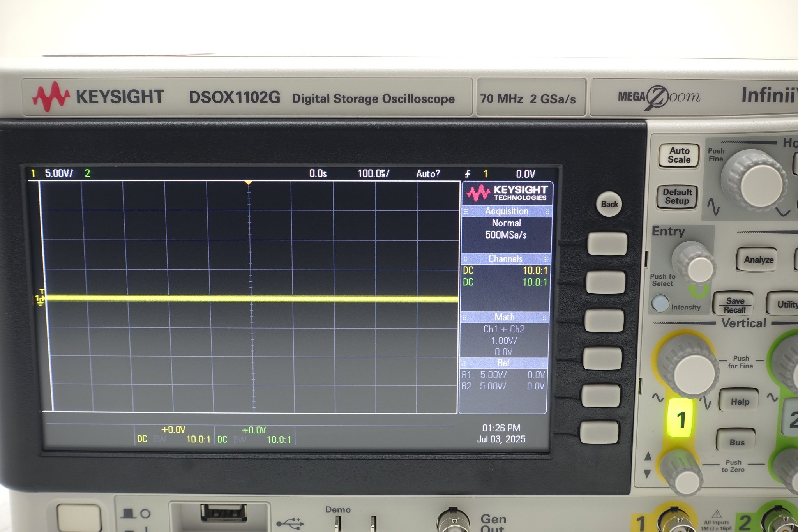
Task: Click the Intensity button below Entry knob
Action: coord(660,303)
